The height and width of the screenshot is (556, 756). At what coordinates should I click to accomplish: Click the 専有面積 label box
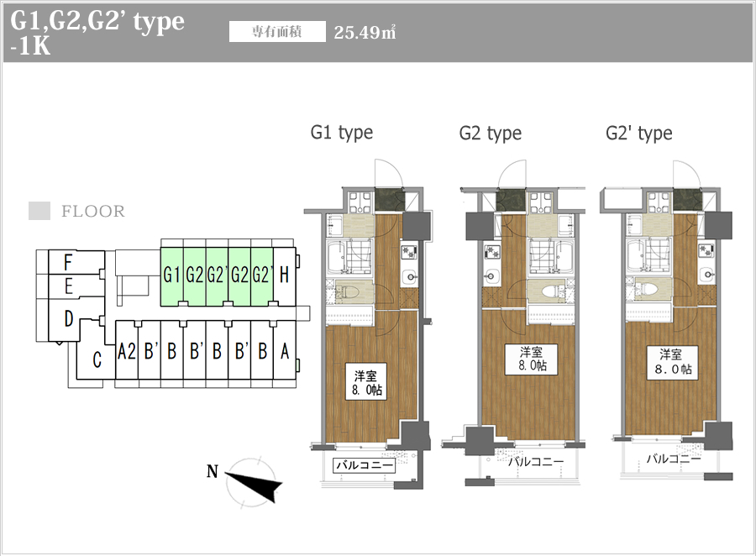pos(277,33)
